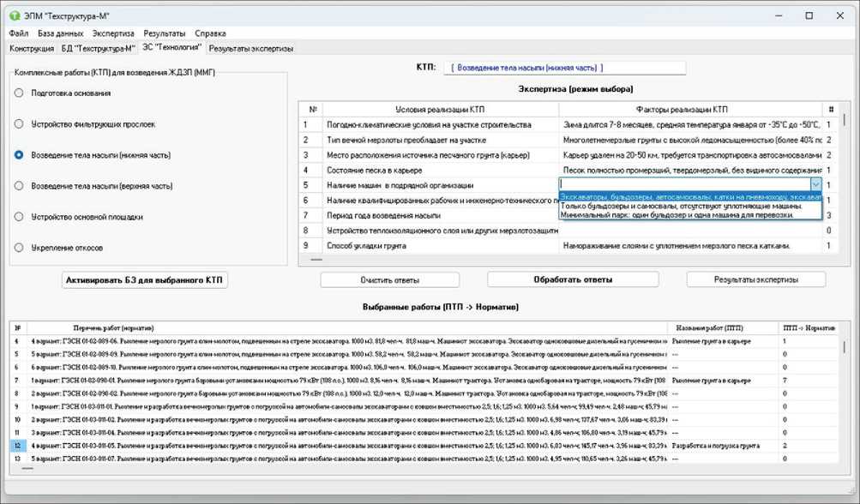Select works row 13 "ГЭСН 01-03-011-07"
The width and height of the screenshot is (860, 504).
click(x=348, y=459)
